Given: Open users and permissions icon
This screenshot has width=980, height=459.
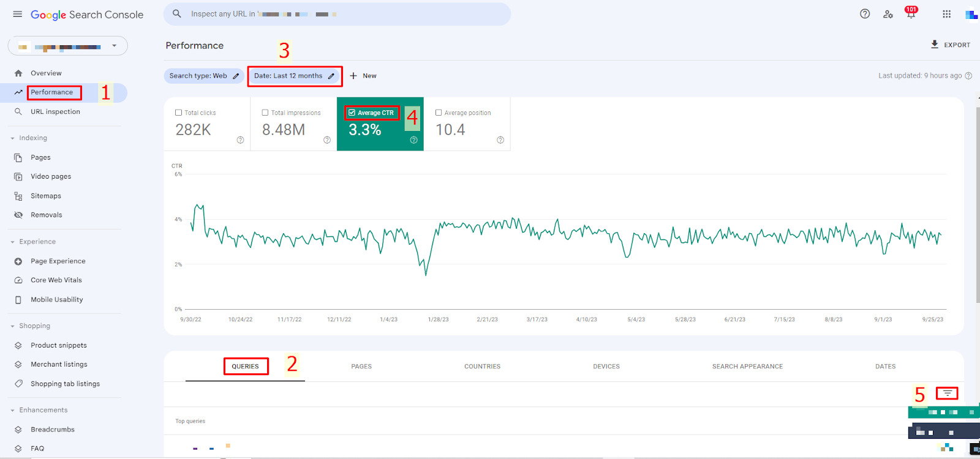Looking at the screenshot, I should tap(888, 14).
